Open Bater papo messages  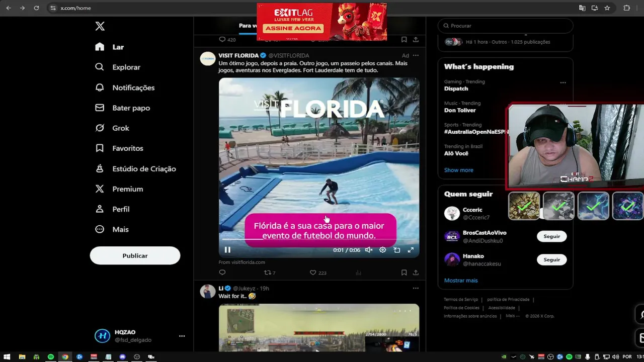coord(123,108)
